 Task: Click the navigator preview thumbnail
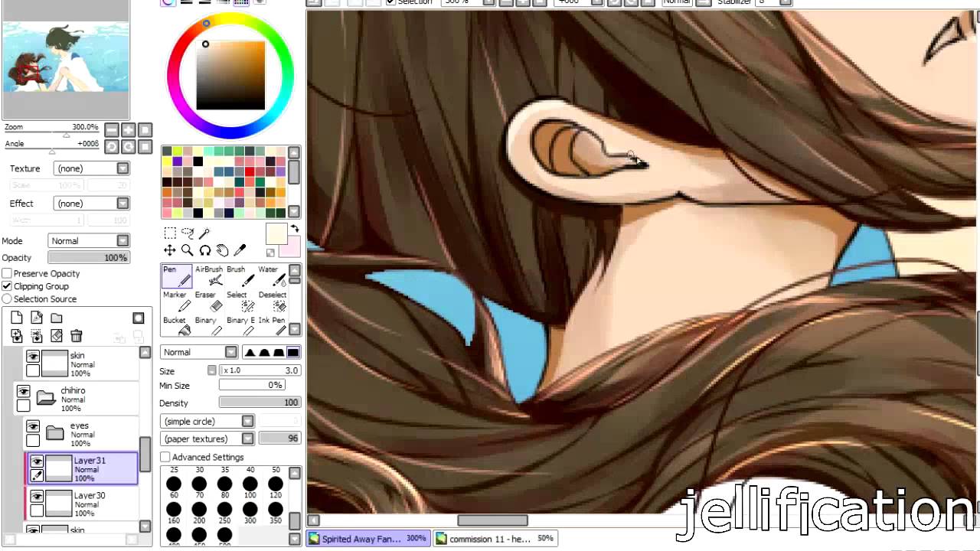[x=66, y=57]
